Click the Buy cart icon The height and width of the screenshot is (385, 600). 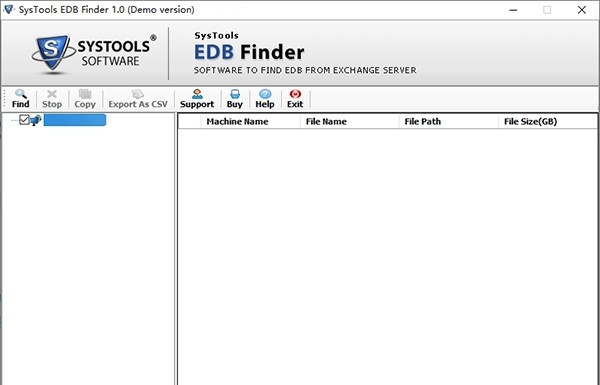point(235,94)
